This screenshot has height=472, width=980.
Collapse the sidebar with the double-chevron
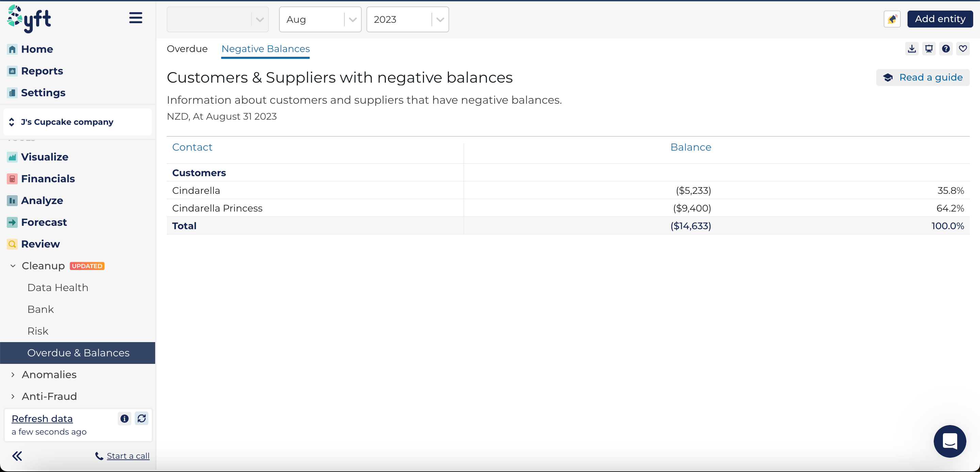pos(17,455)
